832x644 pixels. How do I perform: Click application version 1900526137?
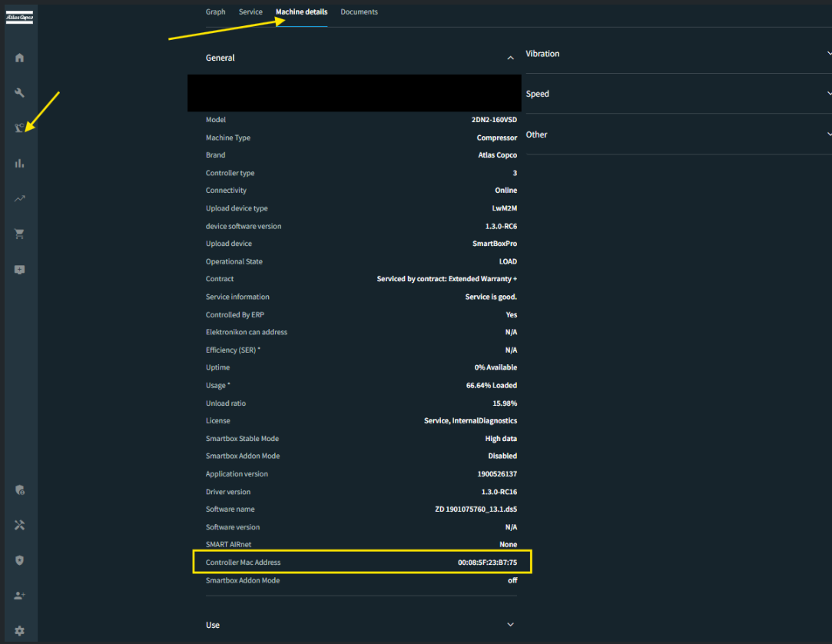coord(497,474)
